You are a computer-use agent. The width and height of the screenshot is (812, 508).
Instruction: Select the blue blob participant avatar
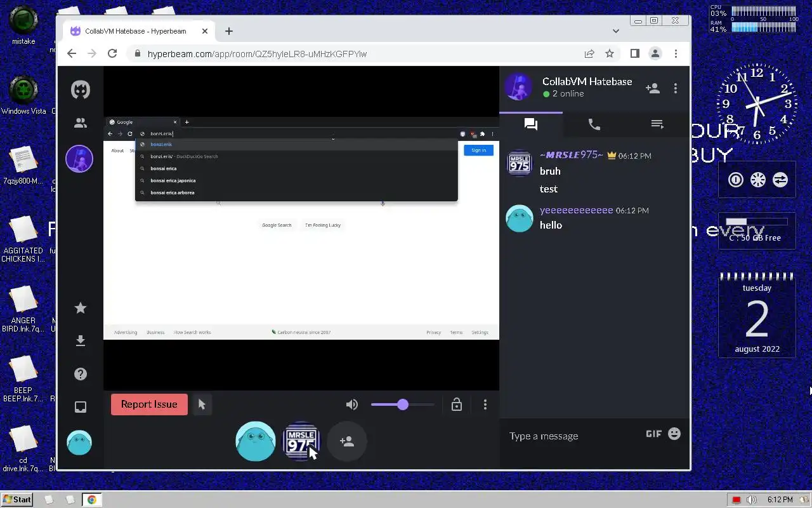point(256,441)
